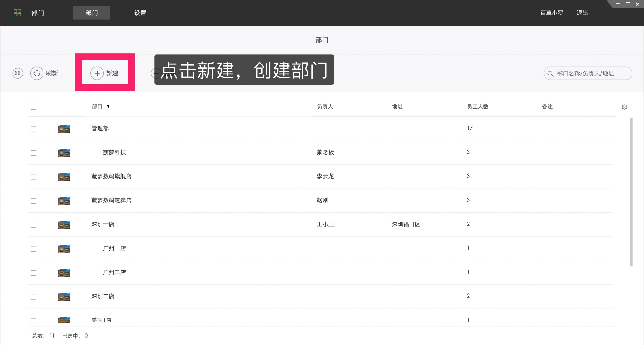Image resolution: width=644 pixels, height=345 pixels.
Task: Click the grid layout icon in the toolbar
Action: 17,73
